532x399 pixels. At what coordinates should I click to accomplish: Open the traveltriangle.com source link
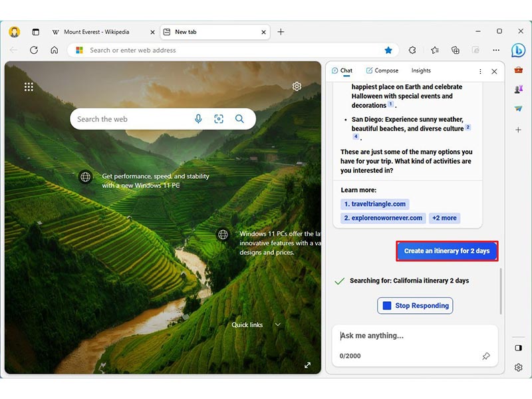(375, 204)
